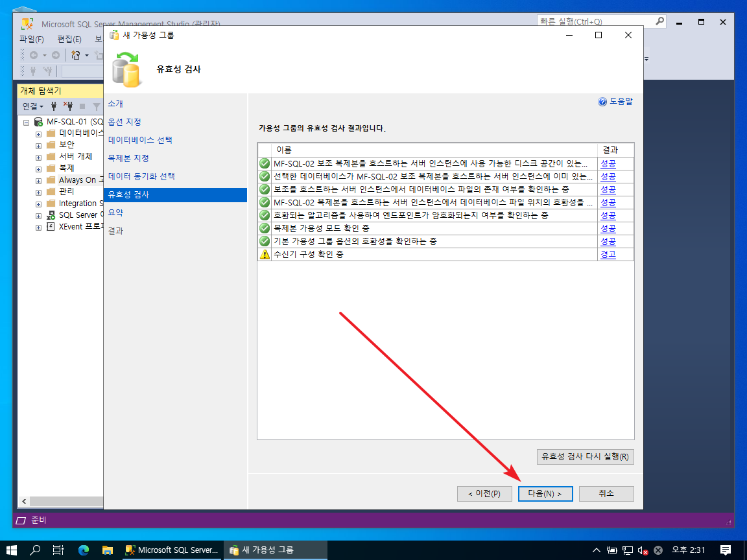Image resolution: width=747 pixels, height=560 pixels.
Task: Click the 이름 column header
Action: pyautogui.click(x=434, y=150)
